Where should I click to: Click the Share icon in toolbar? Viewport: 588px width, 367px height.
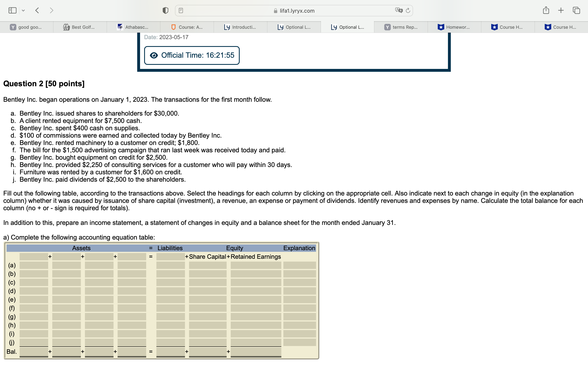546,10
